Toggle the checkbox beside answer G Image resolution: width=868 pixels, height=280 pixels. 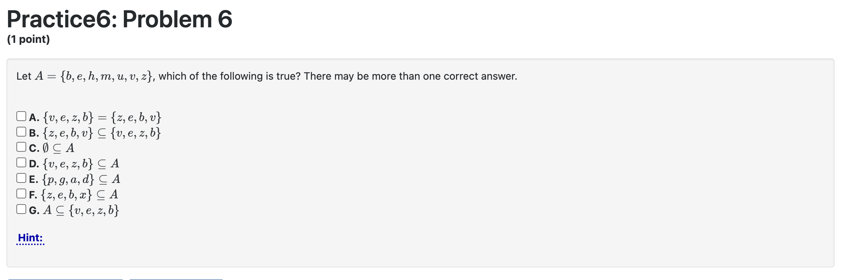pos(21,209)
